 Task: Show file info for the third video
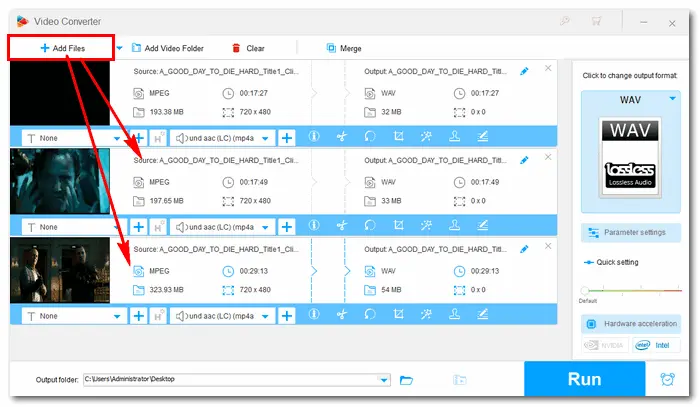(x=313, y=316)
